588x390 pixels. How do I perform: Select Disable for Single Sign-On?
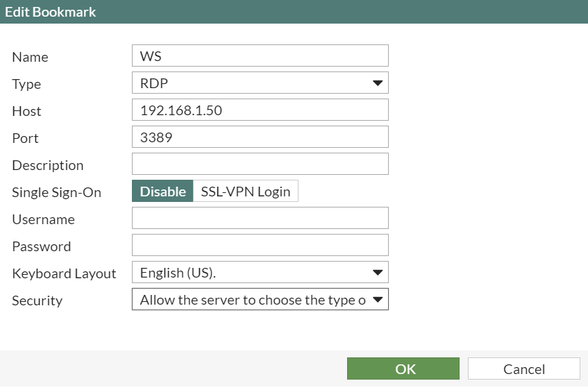point(162,192)
